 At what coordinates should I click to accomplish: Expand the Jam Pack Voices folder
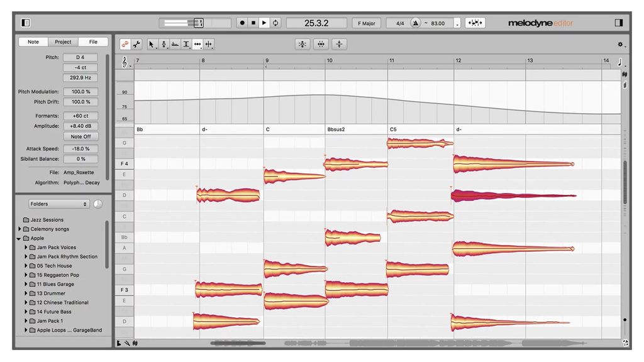tap(25, 248)
